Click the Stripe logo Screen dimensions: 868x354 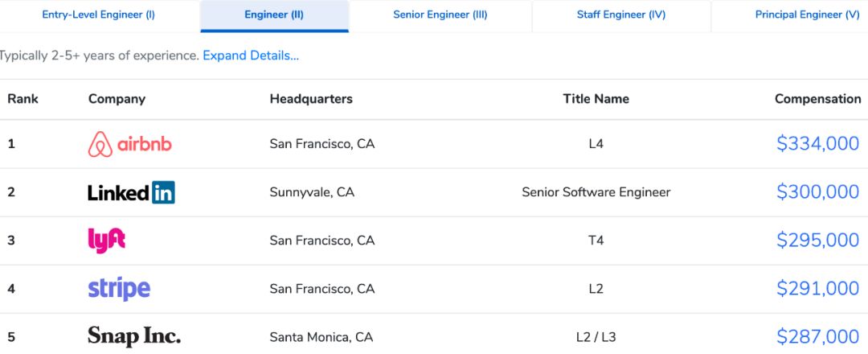tap(119, 289)
